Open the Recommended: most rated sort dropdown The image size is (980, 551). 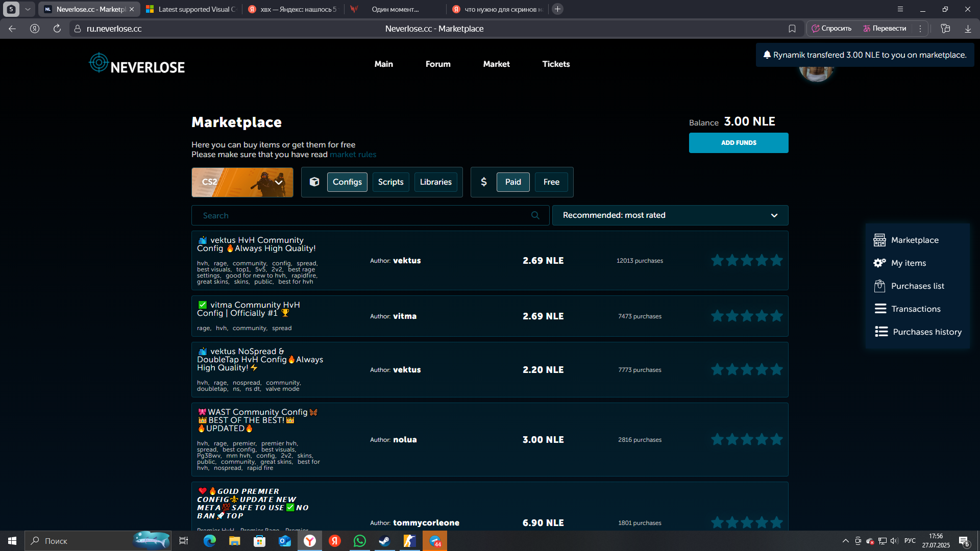click(670, 215)
